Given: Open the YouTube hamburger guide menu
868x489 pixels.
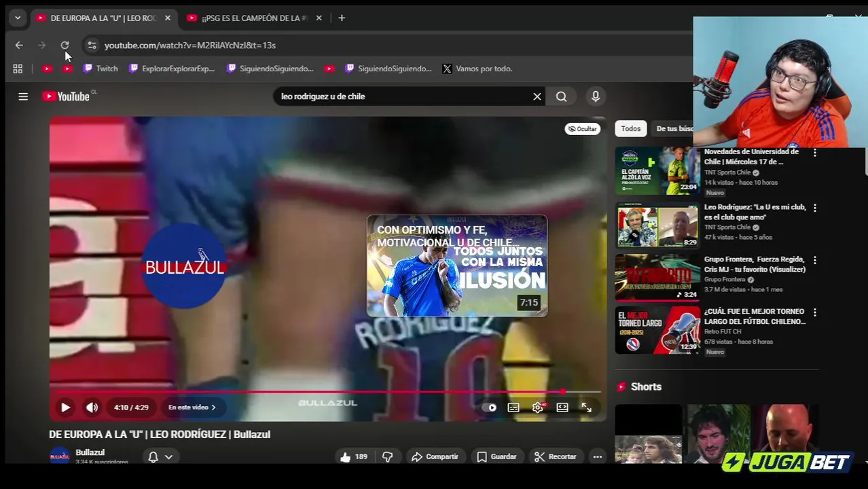Looking at the screenshot, I should 23,96.
